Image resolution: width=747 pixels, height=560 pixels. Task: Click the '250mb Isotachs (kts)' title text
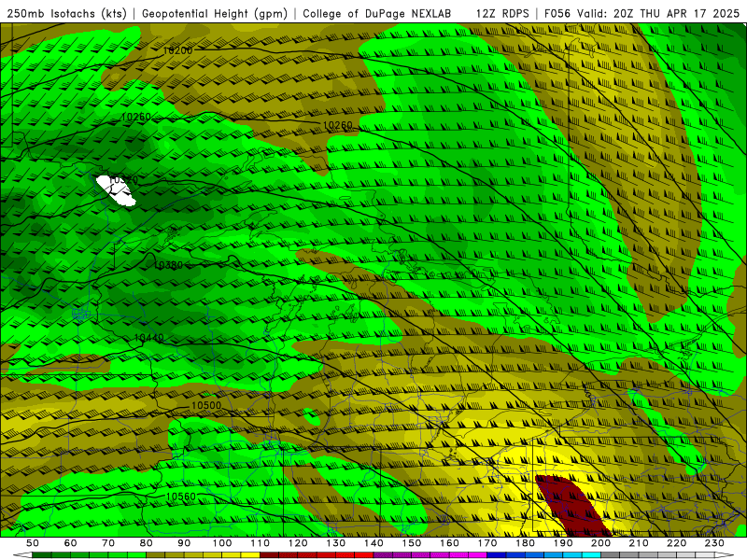pyautogui.click(x=66, y=13)
